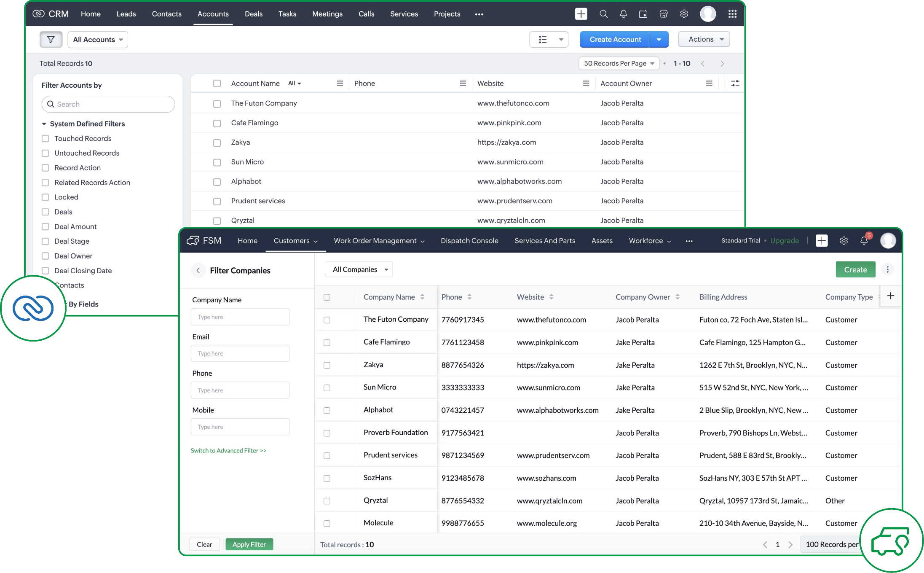Select The Futon Company row in CRM
Image resolution: width=924 pixels, height=573 pixels.
point(217,104)
